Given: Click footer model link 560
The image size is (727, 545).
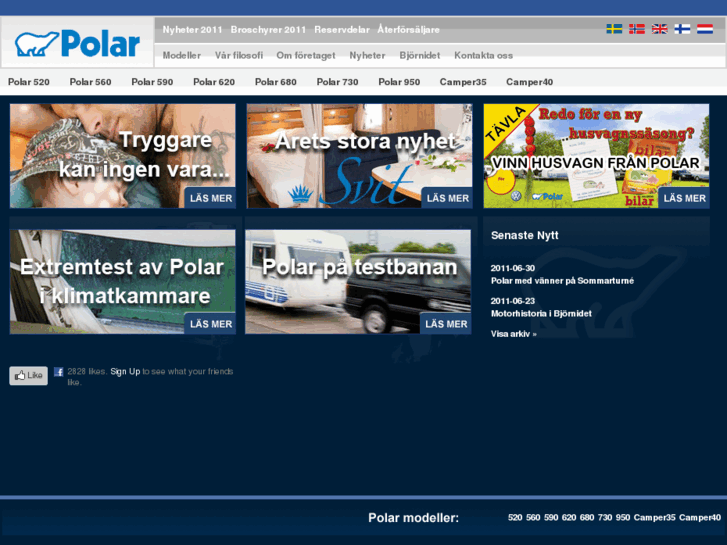Looking at the screenshot, I should pyautogui.click(x=533, y=518).
